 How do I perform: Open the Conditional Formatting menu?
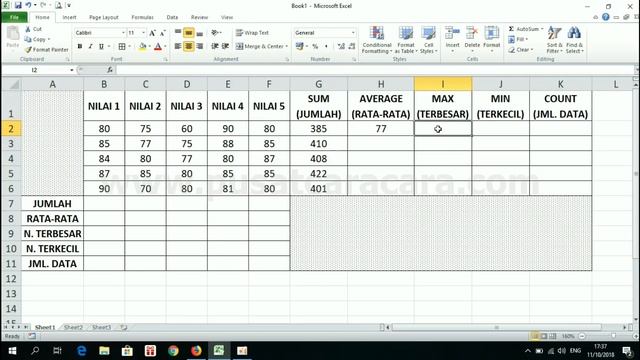(377, 40)
